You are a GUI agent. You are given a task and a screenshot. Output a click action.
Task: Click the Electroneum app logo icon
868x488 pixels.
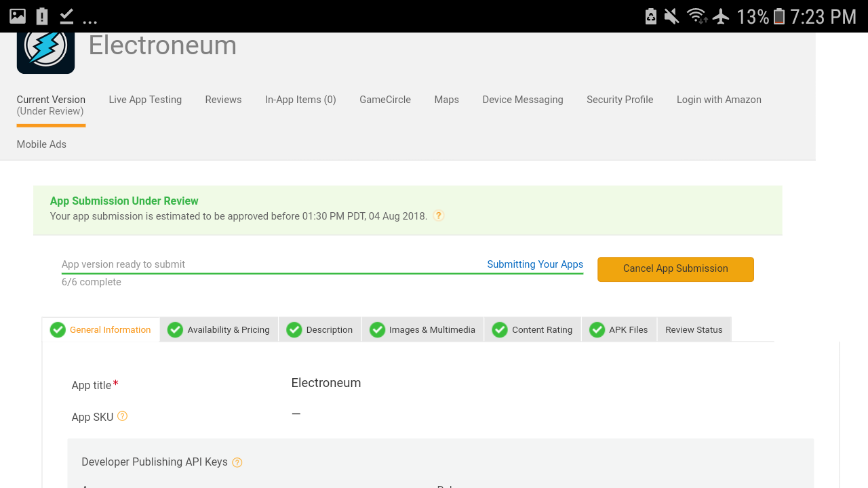point(45,52)
